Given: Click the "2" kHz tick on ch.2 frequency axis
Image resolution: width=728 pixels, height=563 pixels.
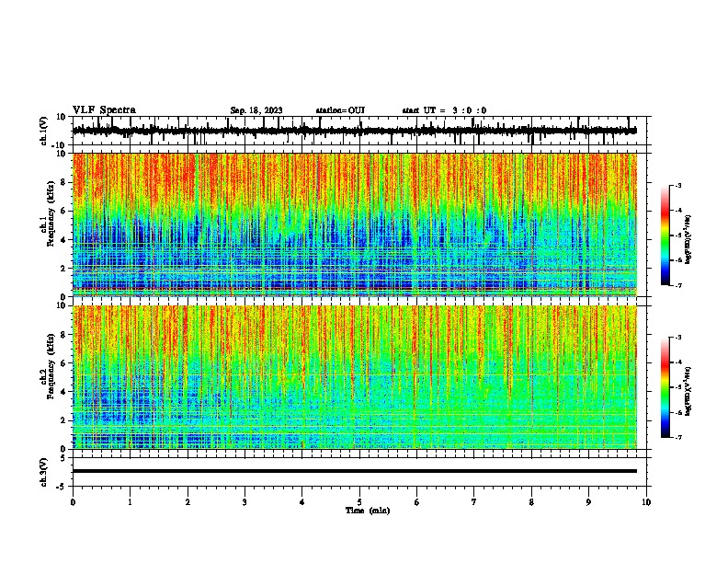Looking at the screenshot, I should point(63,420).
